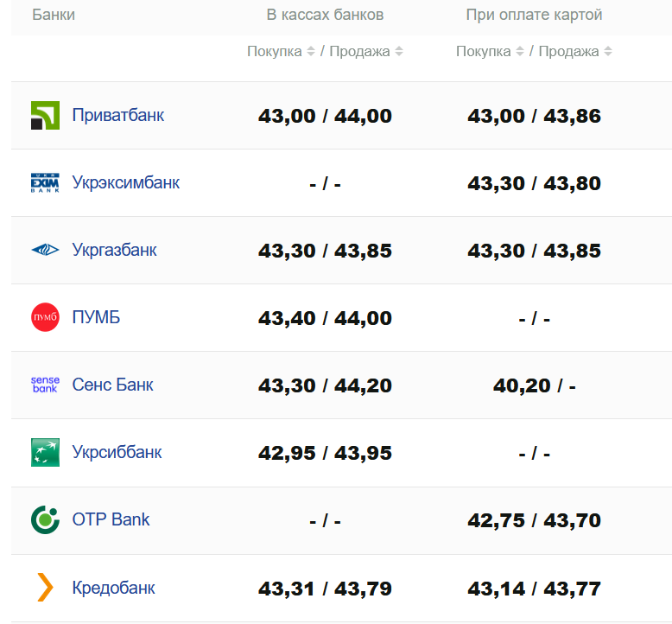Click the OTP Bank circular logo
The height and width of the screenshot is (624, 672).
[45, 519]
